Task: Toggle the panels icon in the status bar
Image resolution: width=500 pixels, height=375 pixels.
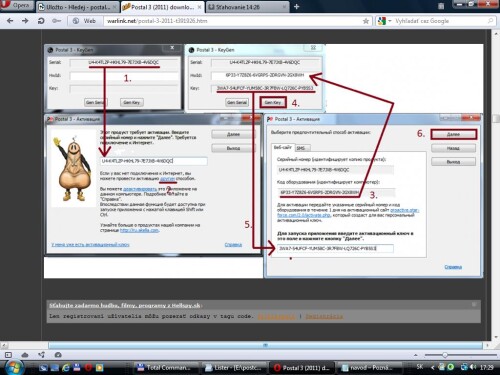Action: 8,355
